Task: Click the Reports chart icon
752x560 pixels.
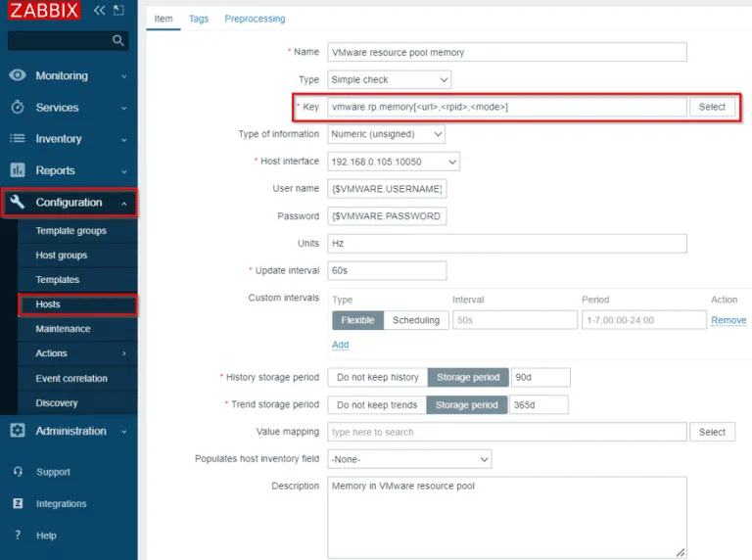Action: [18, 170]
